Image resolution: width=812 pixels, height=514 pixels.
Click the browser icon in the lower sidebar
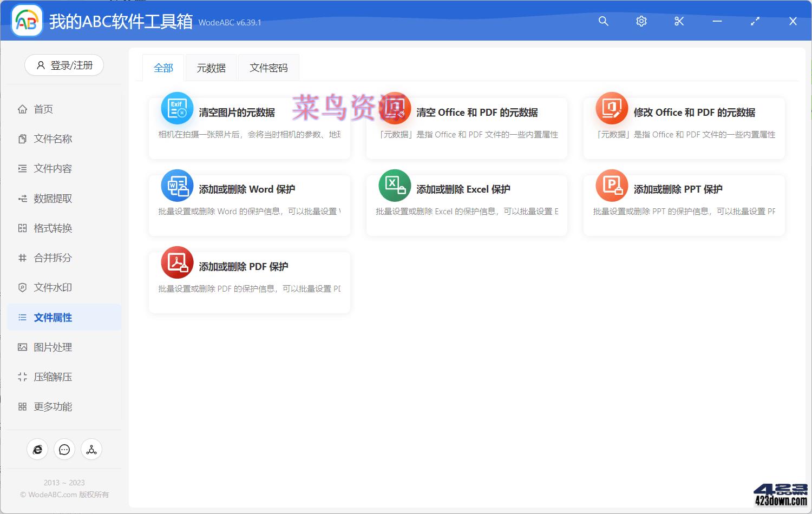[x=37, y=449]
